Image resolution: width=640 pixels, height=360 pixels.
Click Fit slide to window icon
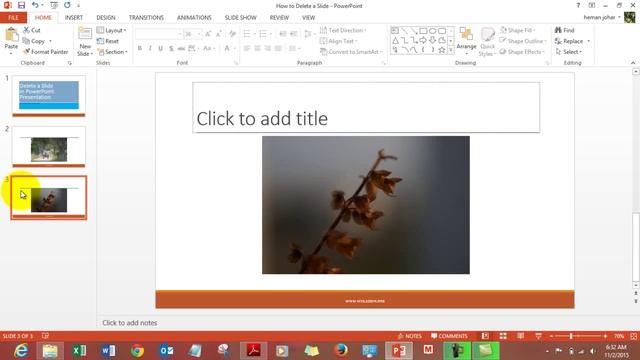pyautogui.click(x=633, y=336)
